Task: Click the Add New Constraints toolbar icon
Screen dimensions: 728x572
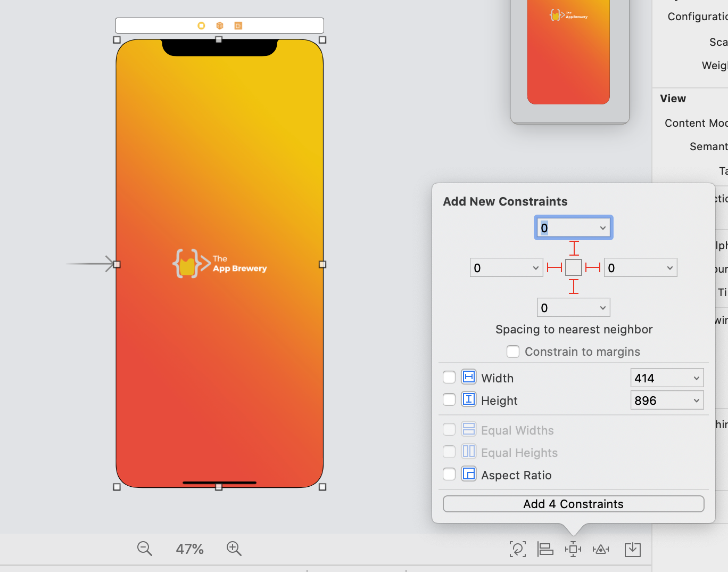Action: pos(573,549)
